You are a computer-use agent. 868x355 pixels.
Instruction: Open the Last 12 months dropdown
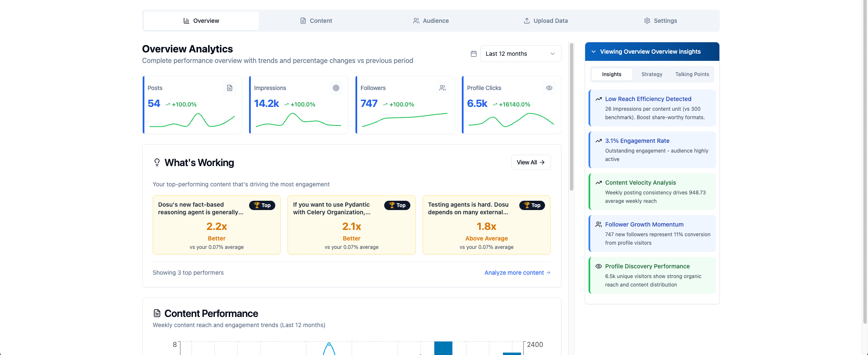point(521,54)
